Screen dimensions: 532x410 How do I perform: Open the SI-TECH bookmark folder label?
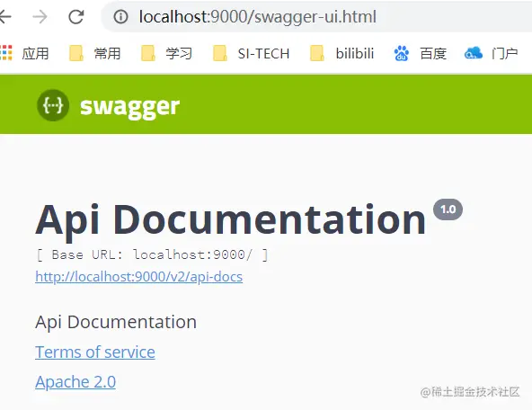click(263, 54)
